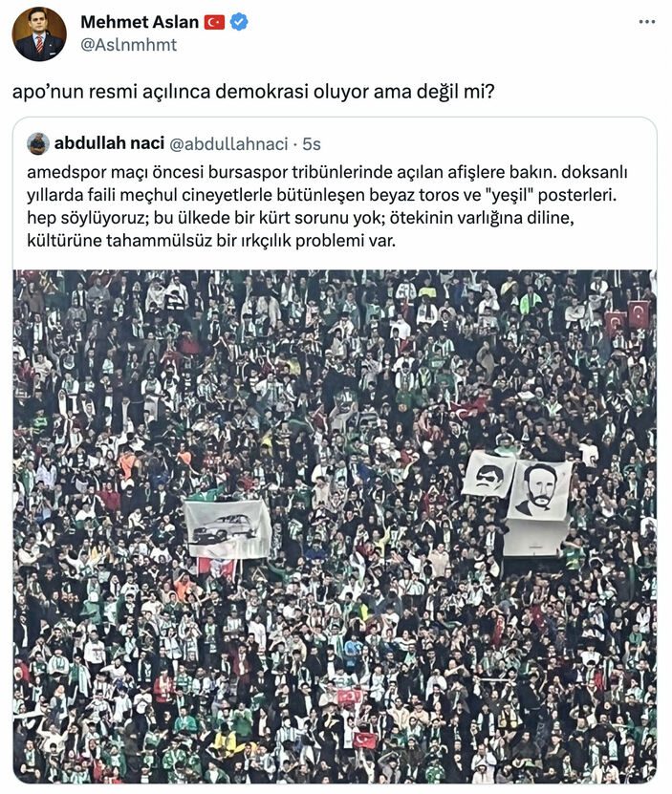Click the 5s timestamp on the quoted tweet
672x794 pixels.
pos(312,144)
